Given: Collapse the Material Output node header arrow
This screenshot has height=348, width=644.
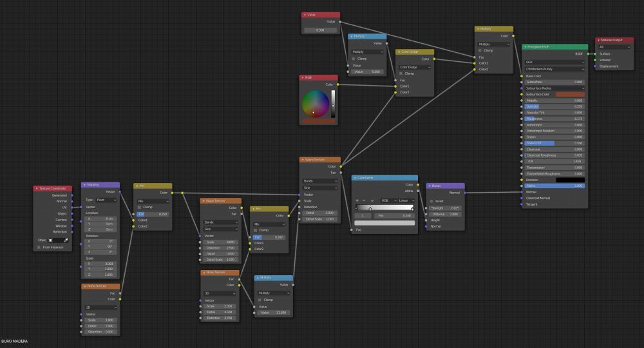Looking at the screenshot, I should tap(598, 40).
